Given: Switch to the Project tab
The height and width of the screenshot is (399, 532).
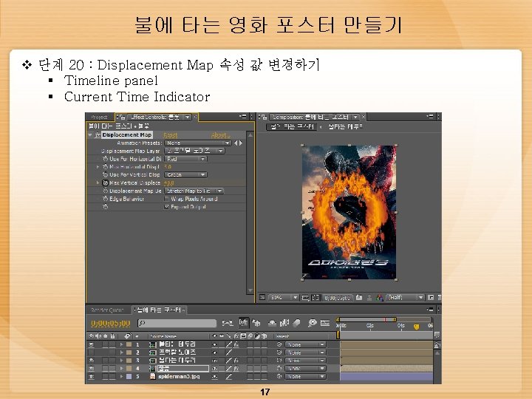Looking at the screenshot, I should tap(99, 117).
